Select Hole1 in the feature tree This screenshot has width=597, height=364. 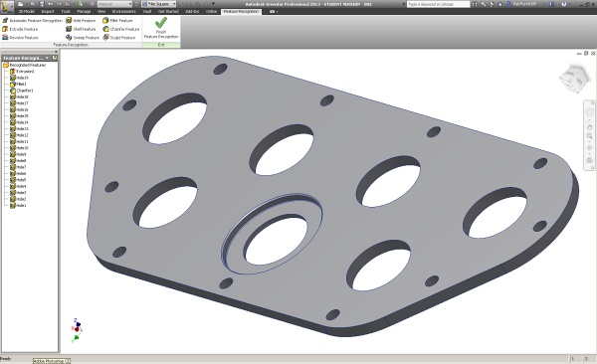pyautogui.click(x=18, y=206)
